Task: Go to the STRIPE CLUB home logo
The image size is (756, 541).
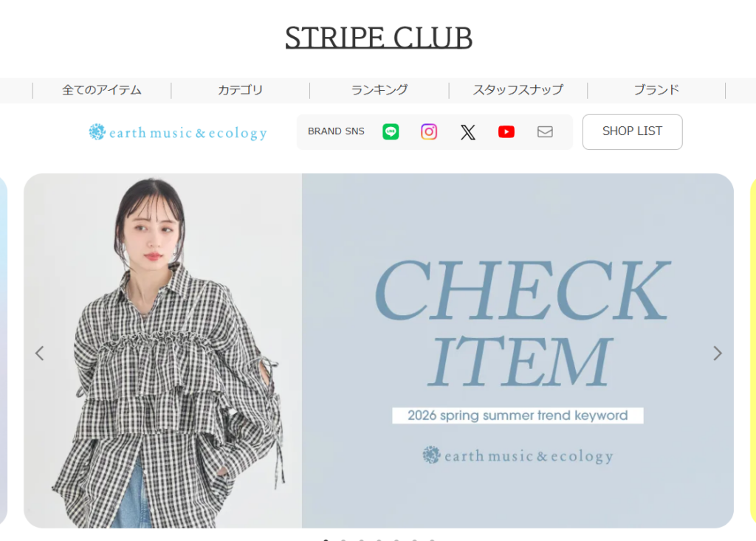Action: (379, 37)
